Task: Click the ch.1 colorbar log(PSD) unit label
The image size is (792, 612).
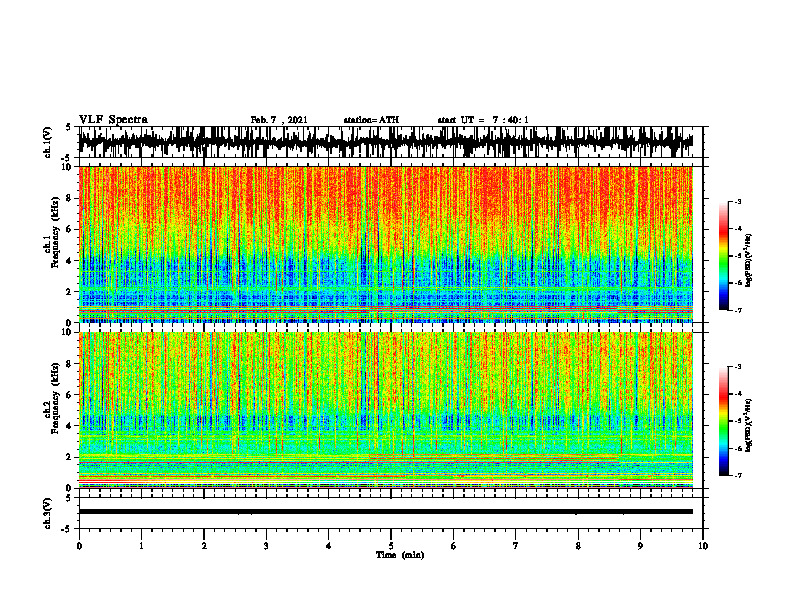Action: [x=749, y=261]
